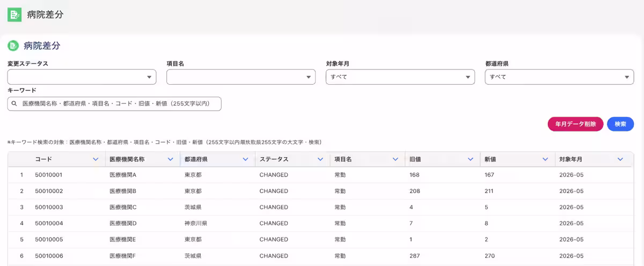The height and width of the screenshot is (266, 644).
Task: Expand the 新値 column header chevron
Action: point(545,159)
